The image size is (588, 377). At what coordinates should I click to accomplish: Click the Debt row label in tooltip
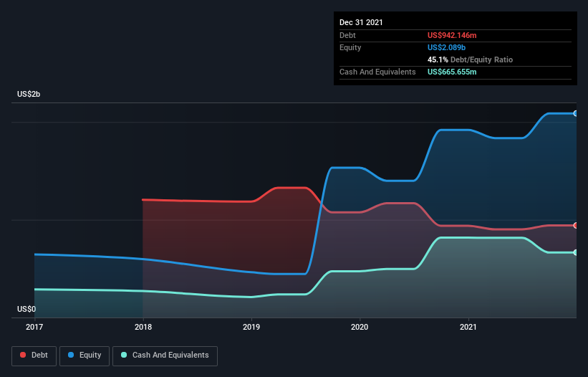(347, 35)
